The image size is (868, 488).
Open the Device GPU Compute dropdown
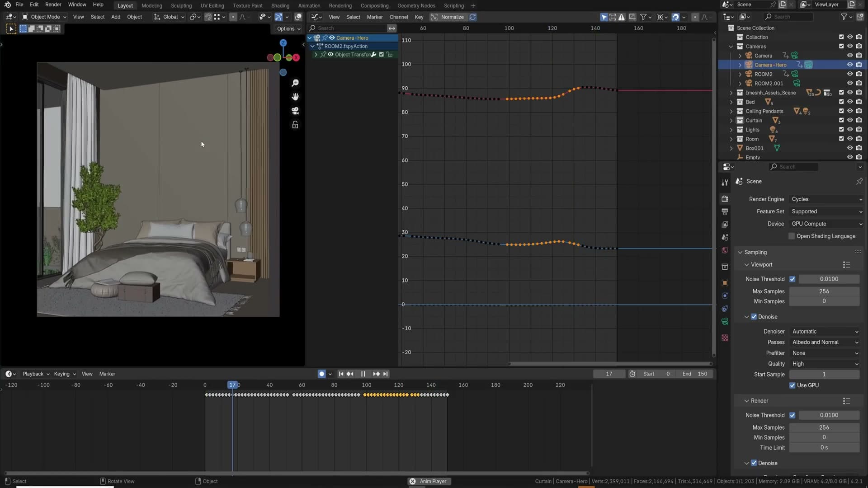coord(826,224)
